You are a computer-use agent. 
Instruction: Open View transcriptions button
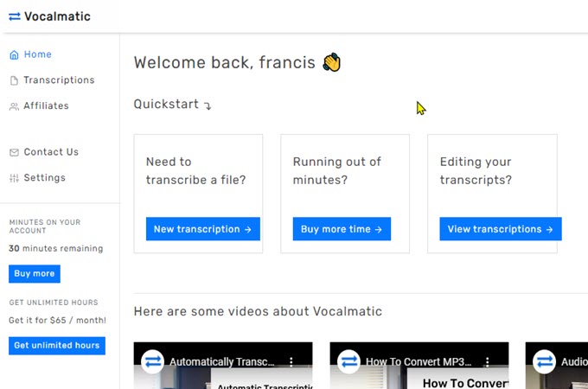click(501, 229)
